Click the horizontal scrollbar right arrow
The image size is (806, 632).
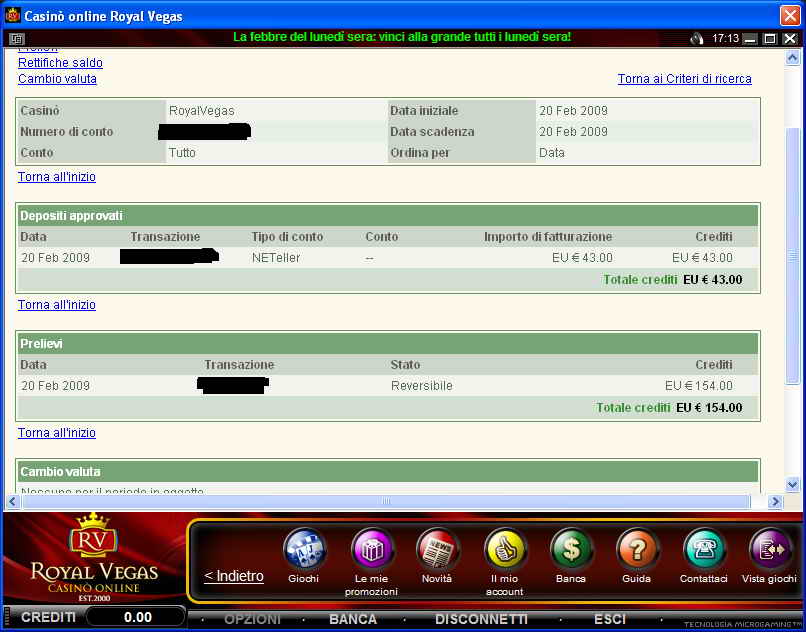775,501
